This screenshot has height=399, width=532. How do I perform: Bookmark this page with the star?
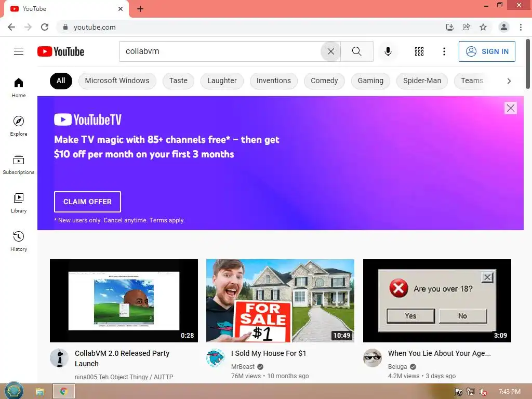tap(483, 27)
